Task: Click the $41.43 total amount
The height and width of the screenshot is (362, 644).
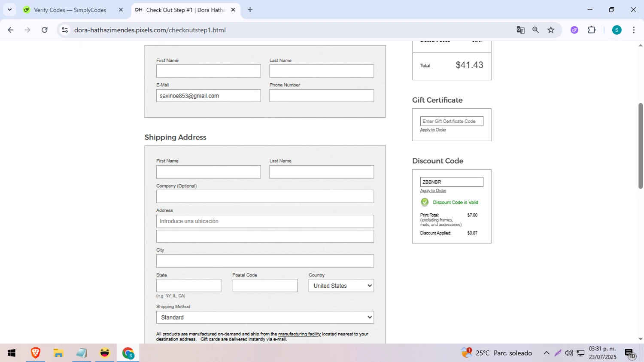Action: tap(469, 65)
